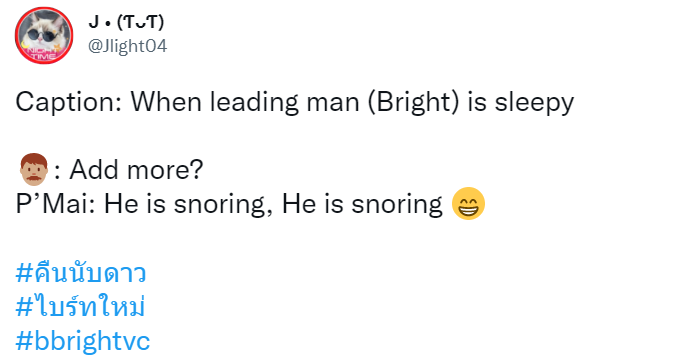Open the @Jlight04 handle link

[127, 46]
